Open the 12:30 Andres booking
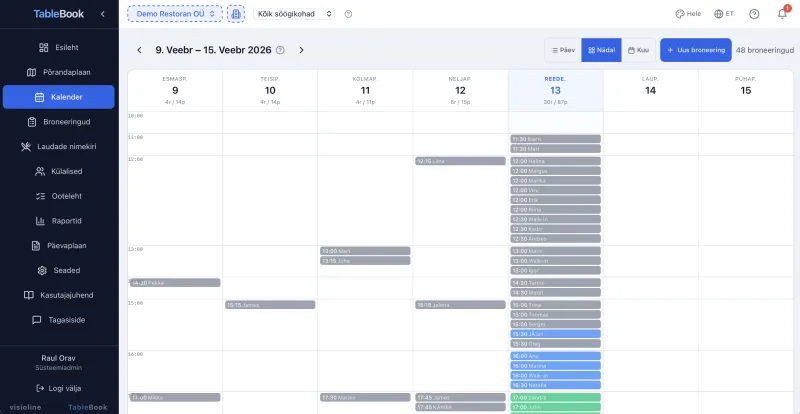The height and width of the screenshot is (414, 800). tap(556, 238)
